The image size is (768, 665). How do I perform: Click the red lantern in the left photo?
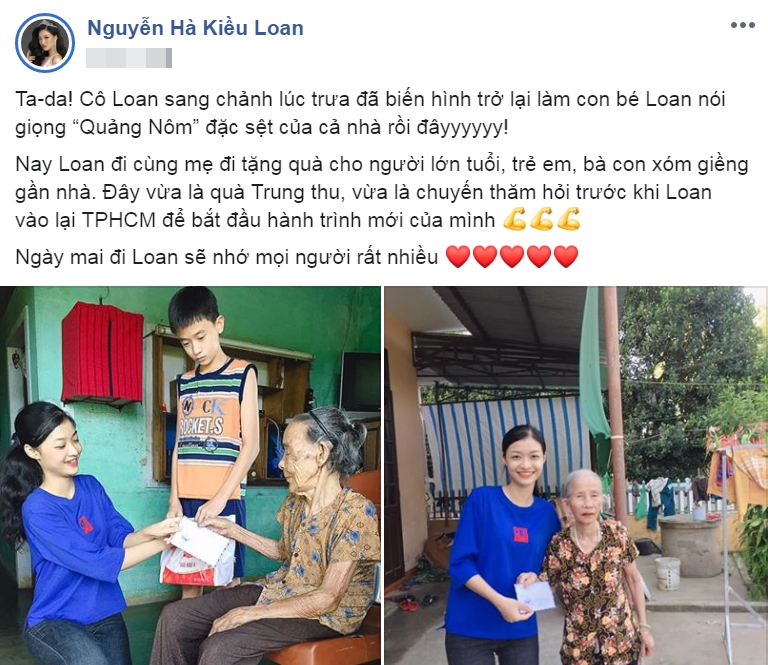coord(102,353)
